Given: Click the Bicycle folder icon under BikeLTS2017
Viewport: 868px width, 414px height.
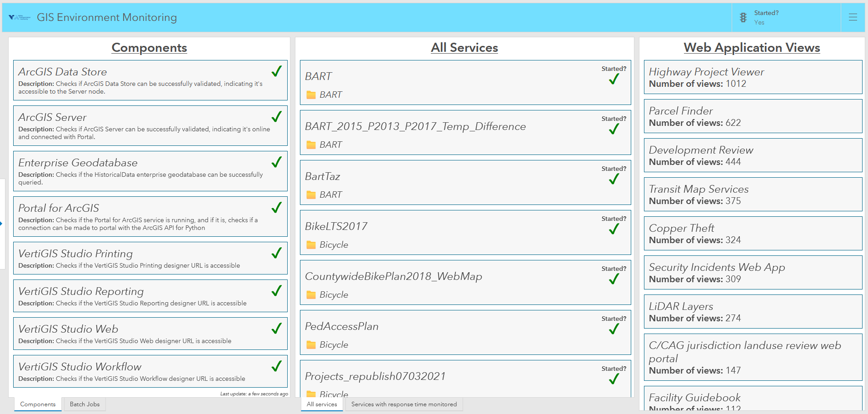Looking at the screenshot, I should tap(311, 245).
